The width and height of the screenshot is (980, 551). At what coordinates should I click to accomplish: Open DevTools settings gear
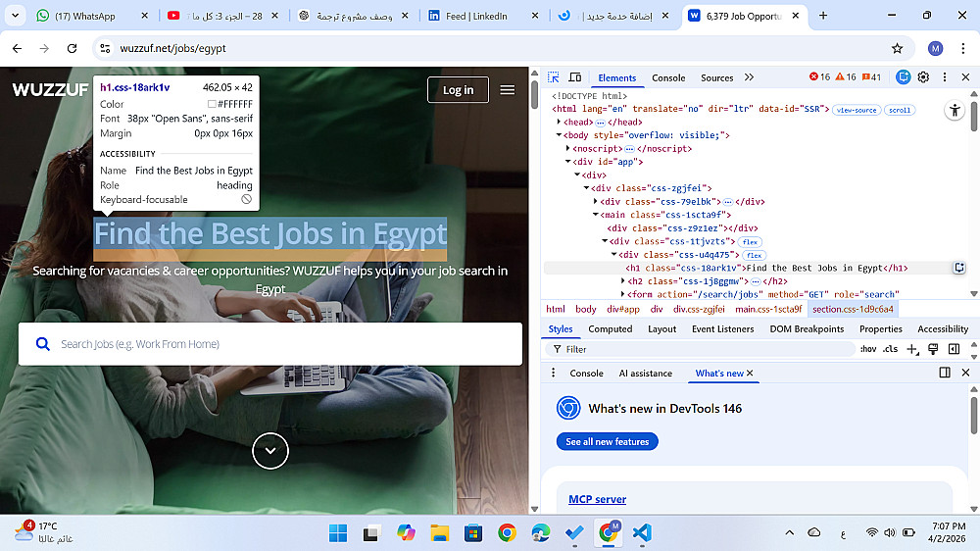pos(923,76)
